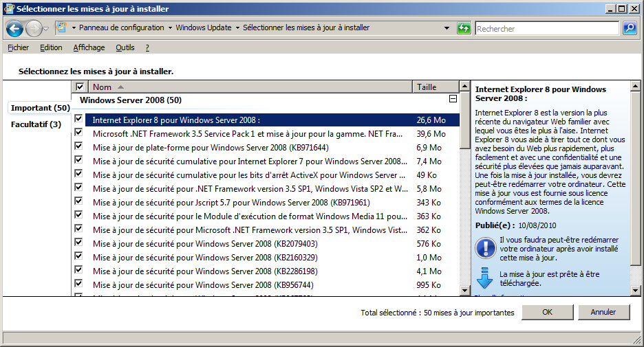Screen dimensions: 644x347
Task: Click the blue download arrow icon
Action: pyautogui.click(x=485, y=278)
